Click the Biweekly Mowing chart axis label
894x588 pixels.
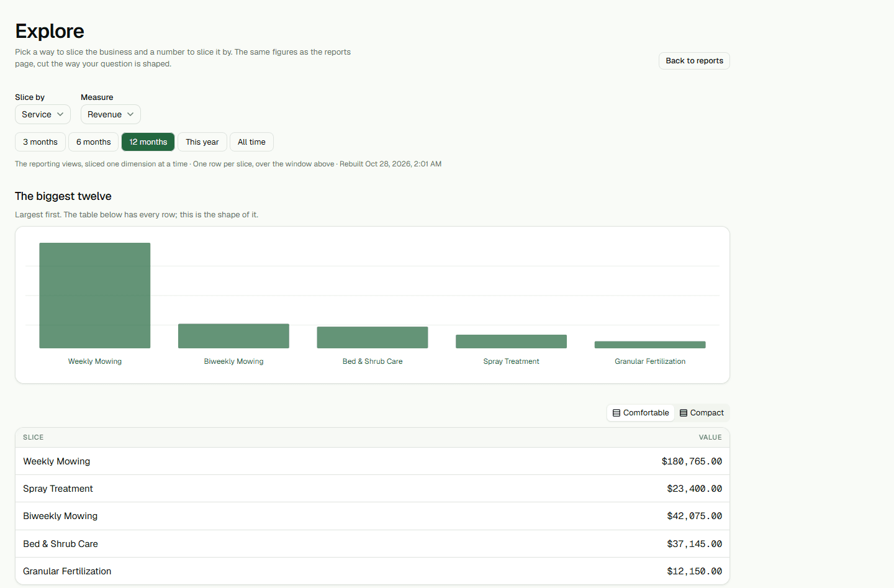click(x=233, y=361)
